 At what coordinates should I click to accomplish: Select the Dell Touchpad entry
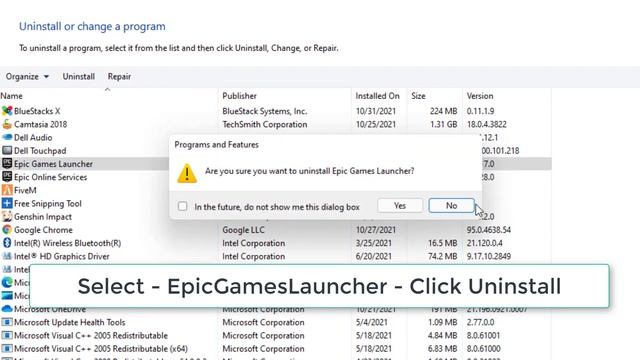pyautogui.click(x=40, y=151)
